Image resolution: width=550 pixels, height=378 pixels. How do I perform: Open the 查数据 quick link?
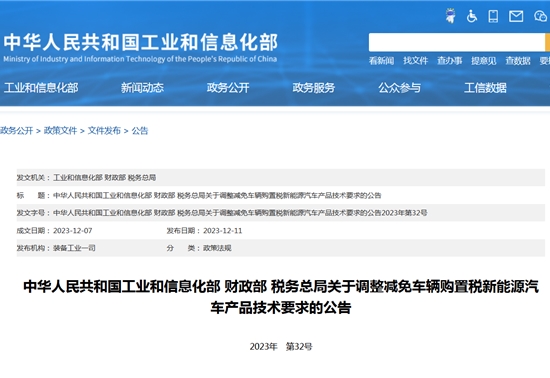coord(518,61)
